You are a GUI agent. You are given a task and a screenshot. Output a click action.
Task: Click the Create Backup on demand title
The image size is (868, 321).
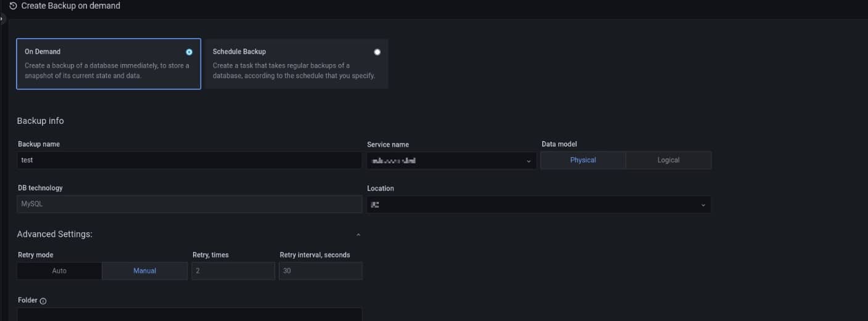[x=71, y=6]
